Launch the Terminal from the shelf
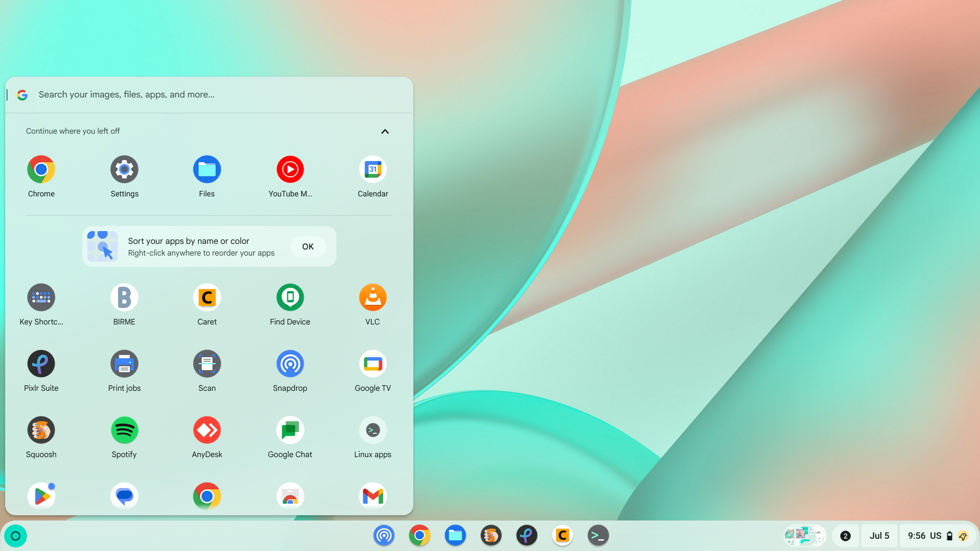Screen dimensions: 980x551 (x=598, y=536)
